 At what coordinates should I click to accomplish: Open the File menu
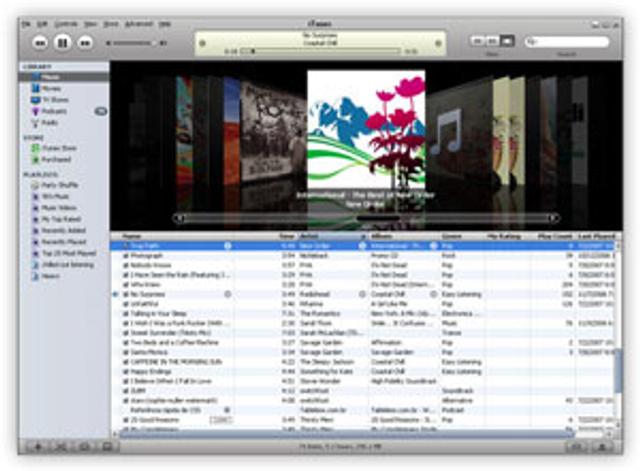point(26,24)
